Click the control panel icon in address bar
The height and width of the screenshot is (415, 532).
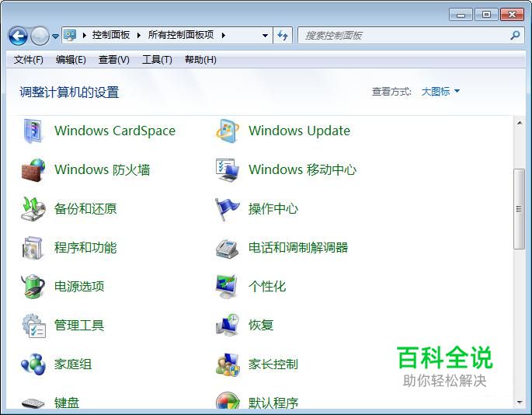tap(70, 35)
